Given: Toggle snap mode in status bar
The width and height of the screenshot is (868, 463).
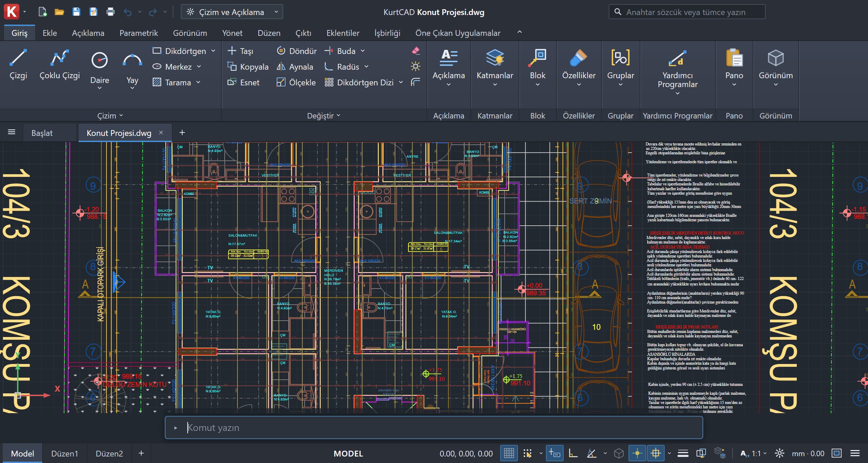Looking at the screenshot, I should click(x=527, y=453).
